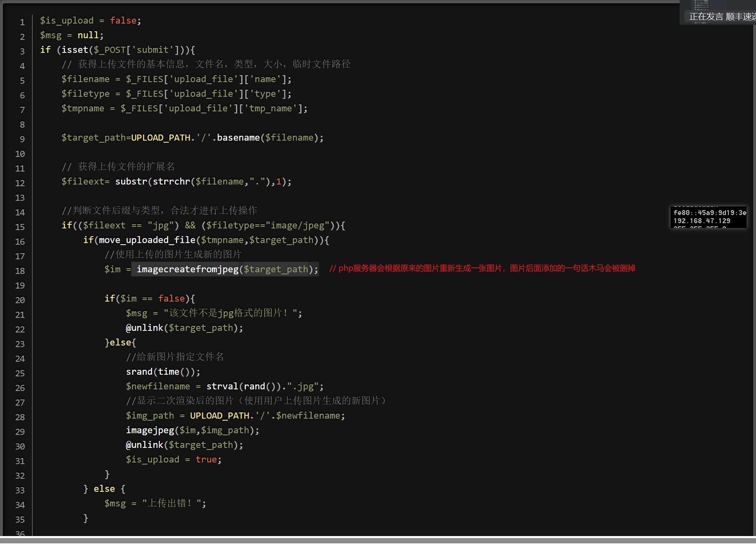This screenshot has height=545, width=756.
Task: Place cursor on the $is_upload variable
Action: (66, 20)
